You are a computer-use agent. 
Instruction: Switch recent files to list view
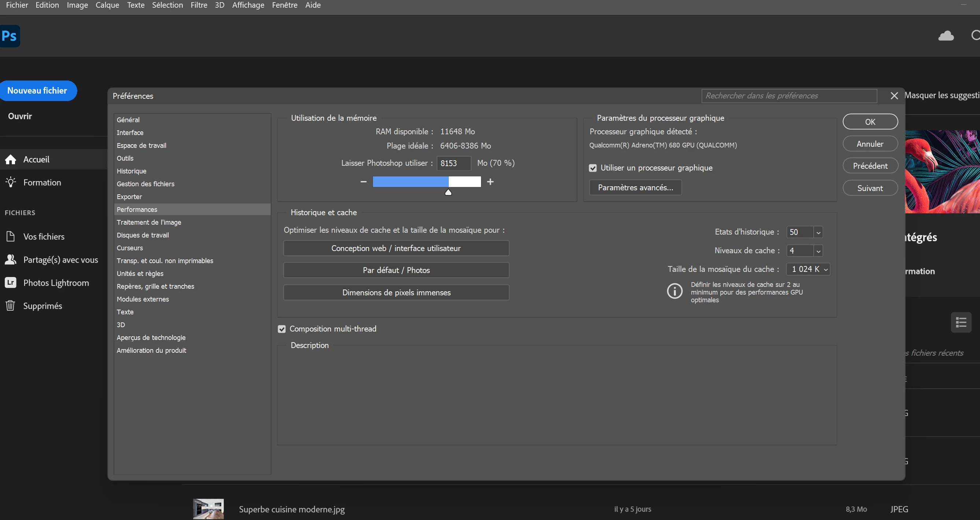pyautogui.click(x=961, y=322)
